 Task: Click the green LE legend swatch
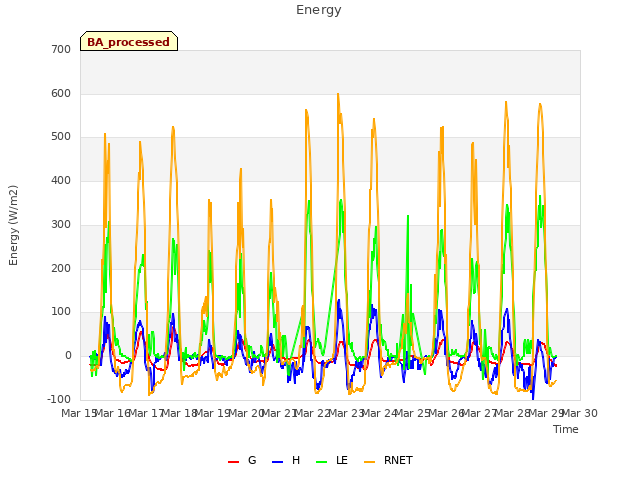(x=322, y=462)
